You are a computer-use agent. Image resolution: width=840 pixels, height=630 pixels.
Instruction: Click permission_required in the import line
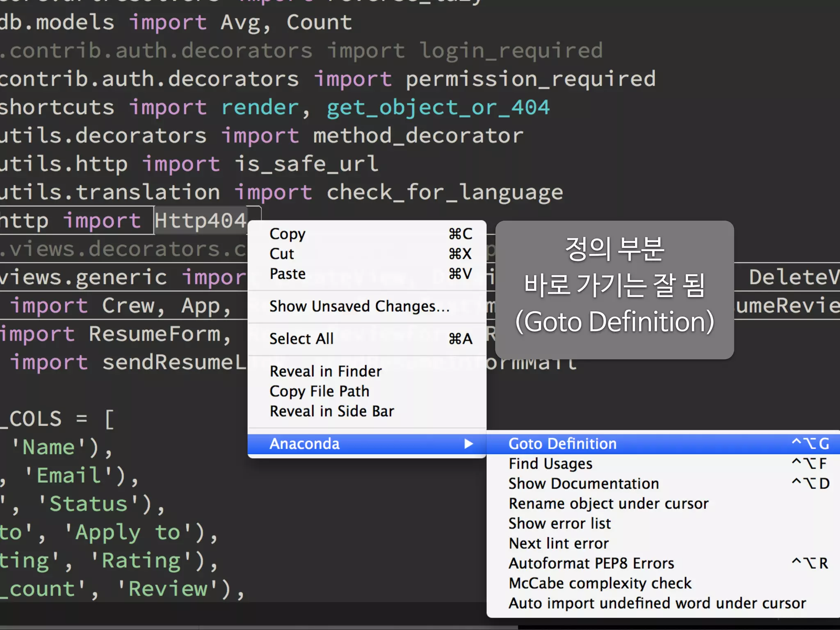pyautogui.click(x=531, y=80)
